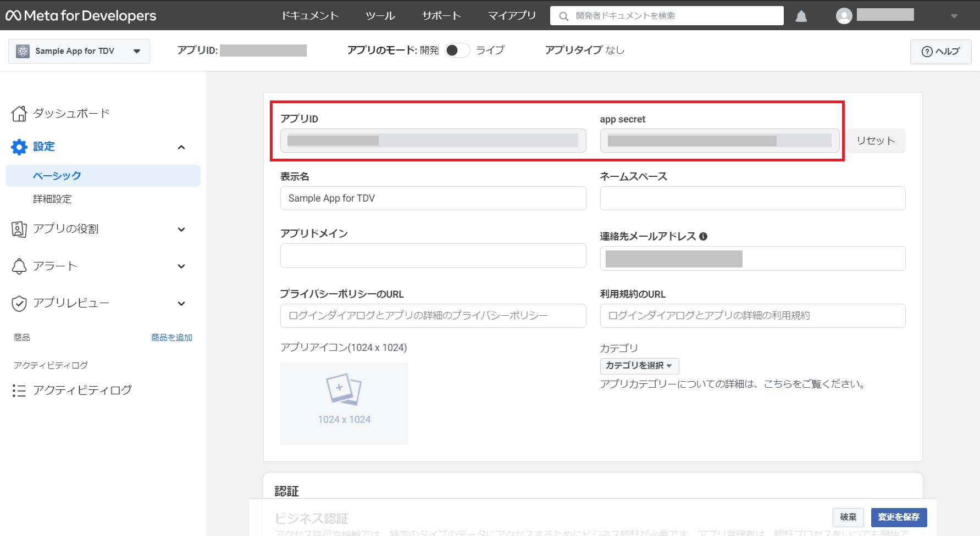Screen dimensions: 980x536
Task: Open the Documents menu in top bar
Action: coord(310,16)
